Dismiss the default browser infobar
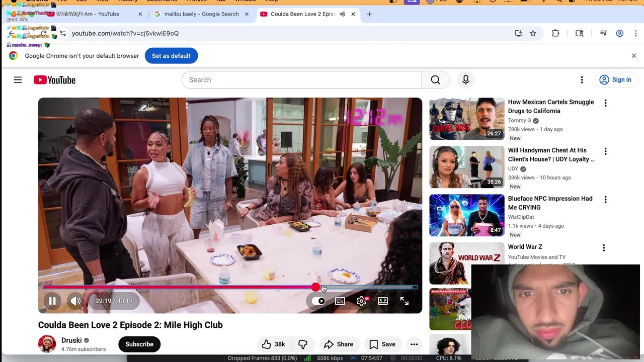Screen dimensions: 644x362 coord(634,56)
